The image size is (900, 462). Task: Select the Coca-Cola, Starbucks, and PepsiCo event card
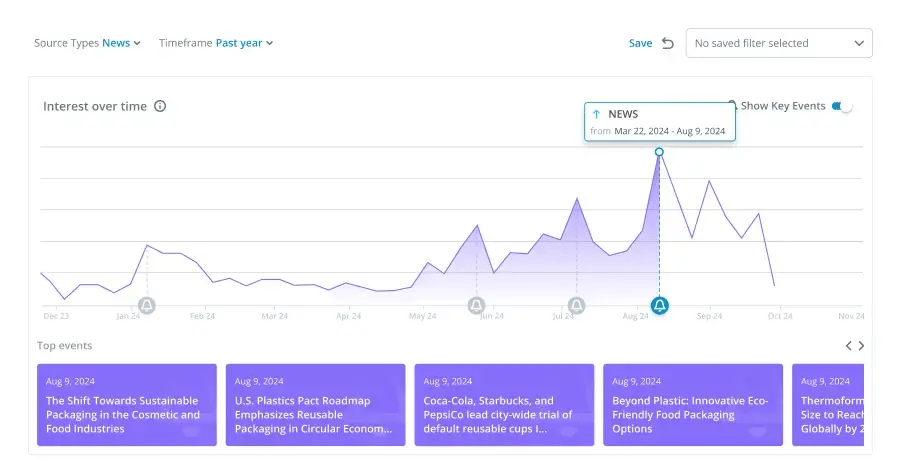[x=504, y=405]
